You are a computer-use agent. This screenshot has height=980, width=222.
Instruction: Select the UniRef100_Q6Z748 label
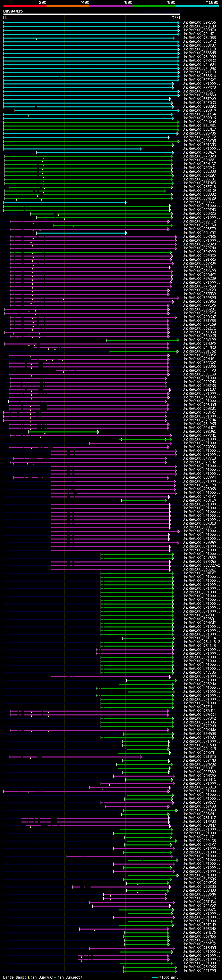[x=199, y=187]
